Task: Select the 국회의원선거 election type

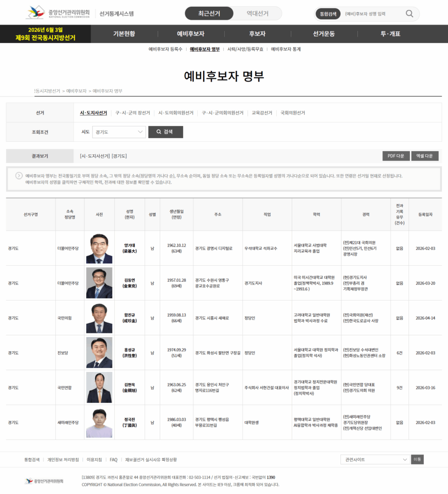Action: point(292,113)
